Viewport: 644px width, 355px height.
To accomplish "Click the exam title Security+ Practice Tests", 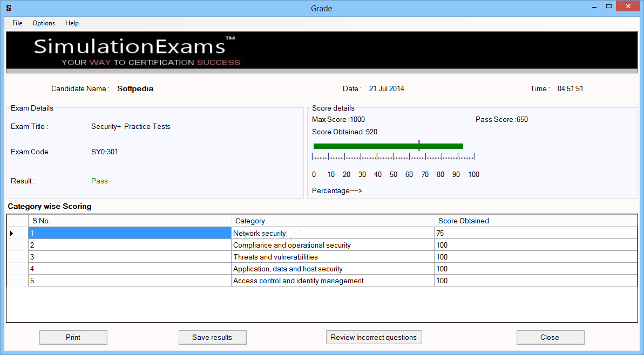I will pos(131,126).
